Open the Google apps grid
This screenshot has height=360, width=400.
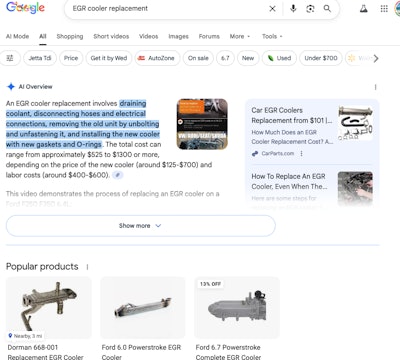coord(384,9)
